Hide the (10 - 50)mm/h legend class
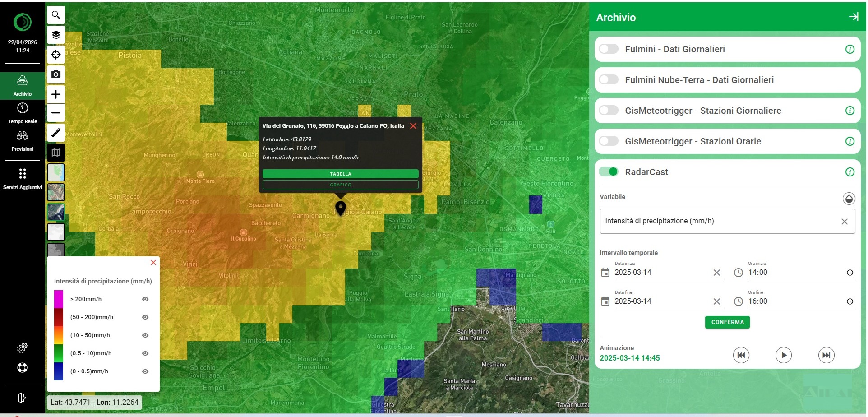Viewport: 868px width, 417px height. (145, 335)
